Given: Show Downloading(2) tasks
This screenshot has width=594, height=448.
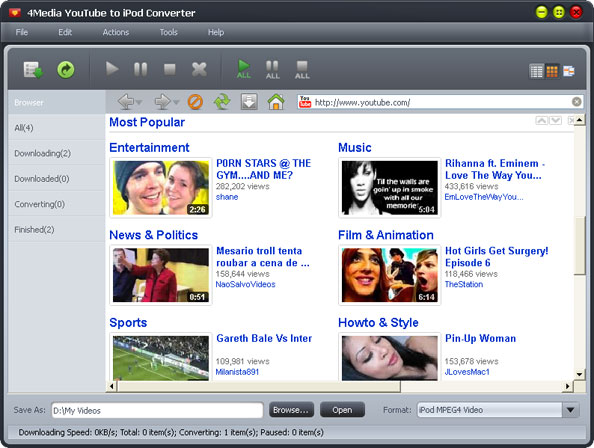Looking at the screenshot, I should [x=56, y=153].
